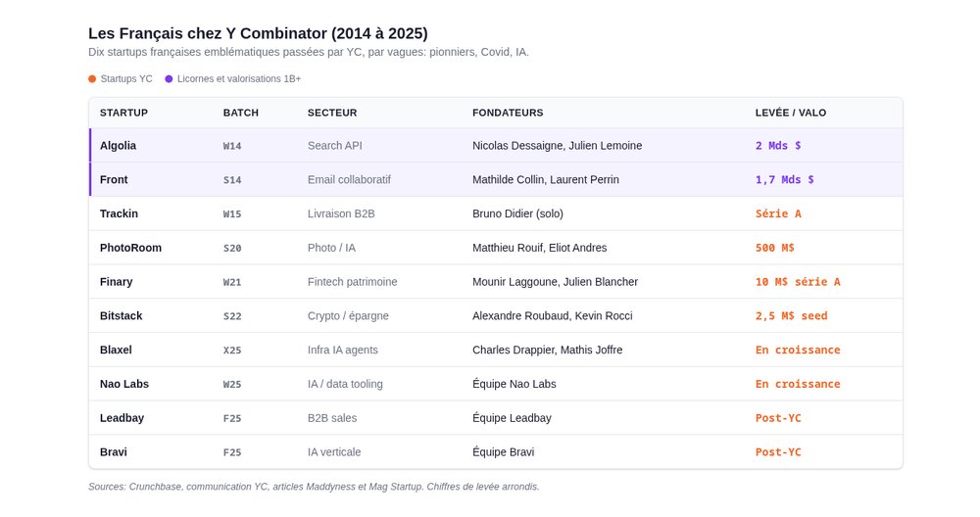Image resolution: width=980 pixels, height=517 pixels.
Task: Select the Front startup name
Action: point(114,179)
